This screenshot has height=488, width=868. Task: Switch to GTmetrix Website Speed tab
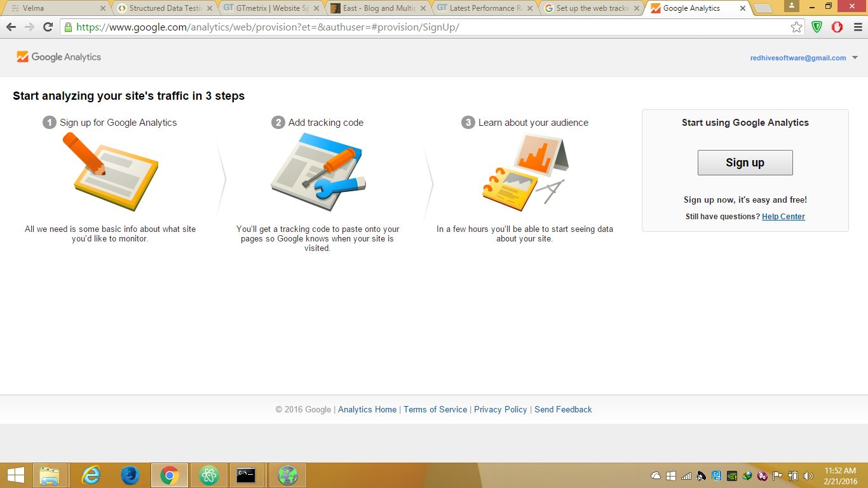pos(271,8)
